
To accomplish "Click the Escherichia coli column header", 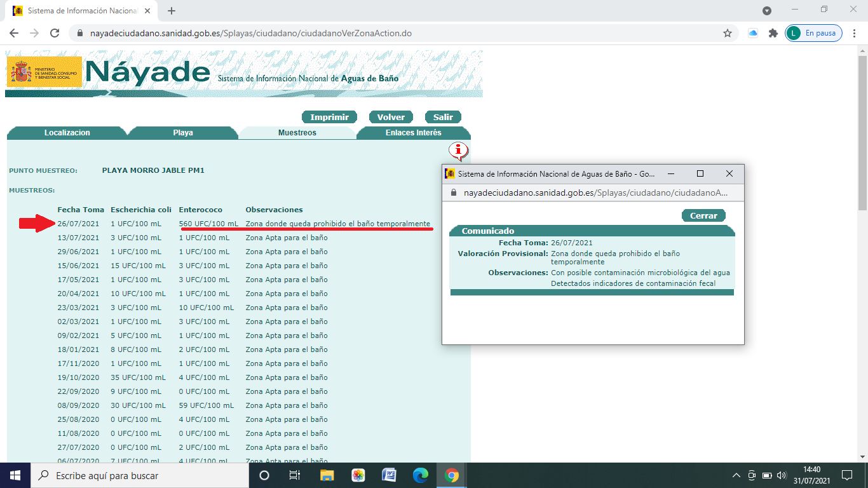I will tap(141, 210).
